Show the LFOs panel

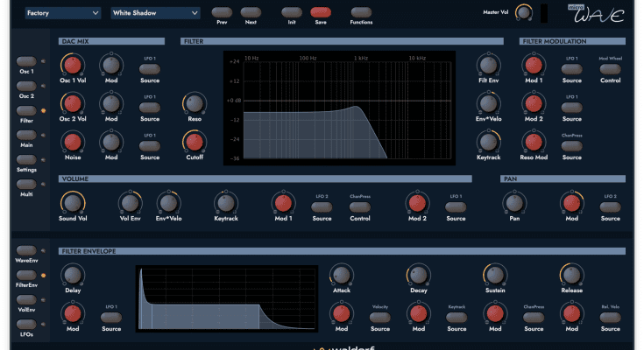[26, 325]
